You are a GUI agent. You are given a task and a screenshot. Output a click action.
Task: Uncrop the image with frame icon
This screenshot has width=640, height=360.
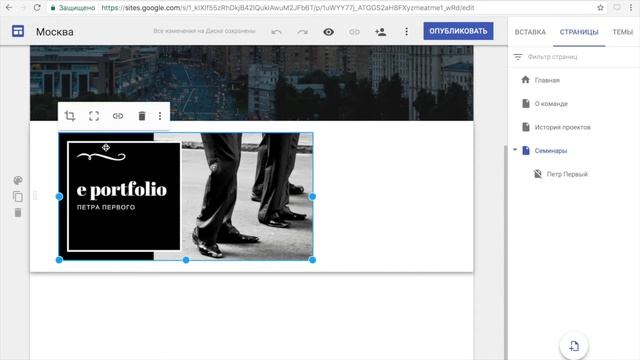click(x=94, y=116)
